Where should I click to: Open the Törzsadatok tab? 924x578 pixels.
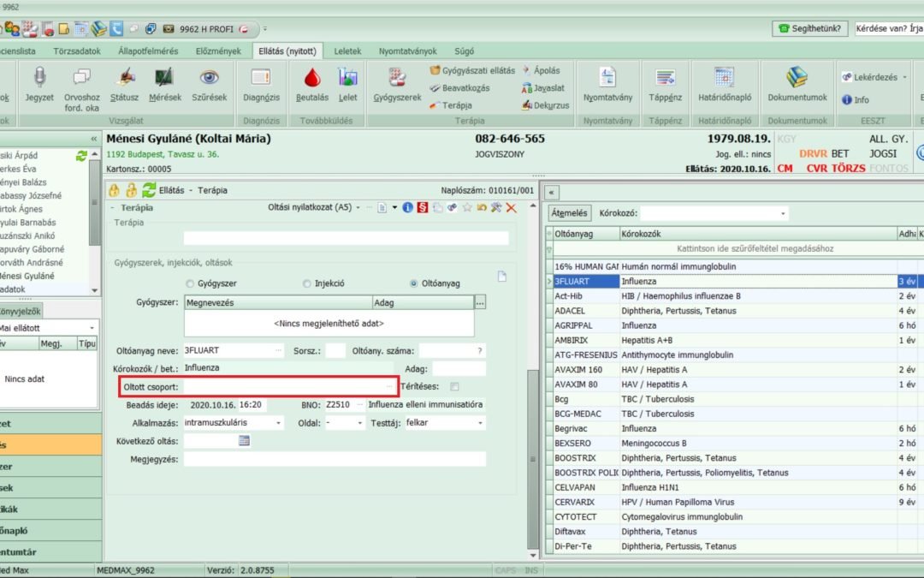click(77, 51)
